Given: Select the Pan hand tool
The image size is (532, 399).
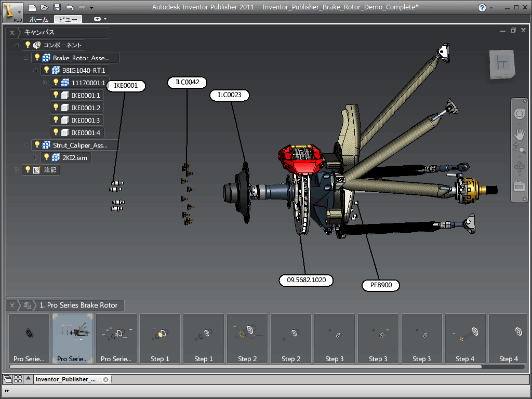Looking at the screenshot, I should coord(519,134).
